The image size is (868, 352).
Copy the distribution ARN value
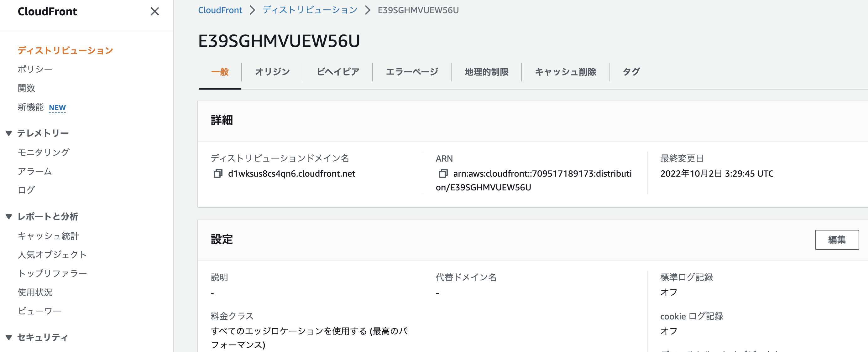click(442, 173)
